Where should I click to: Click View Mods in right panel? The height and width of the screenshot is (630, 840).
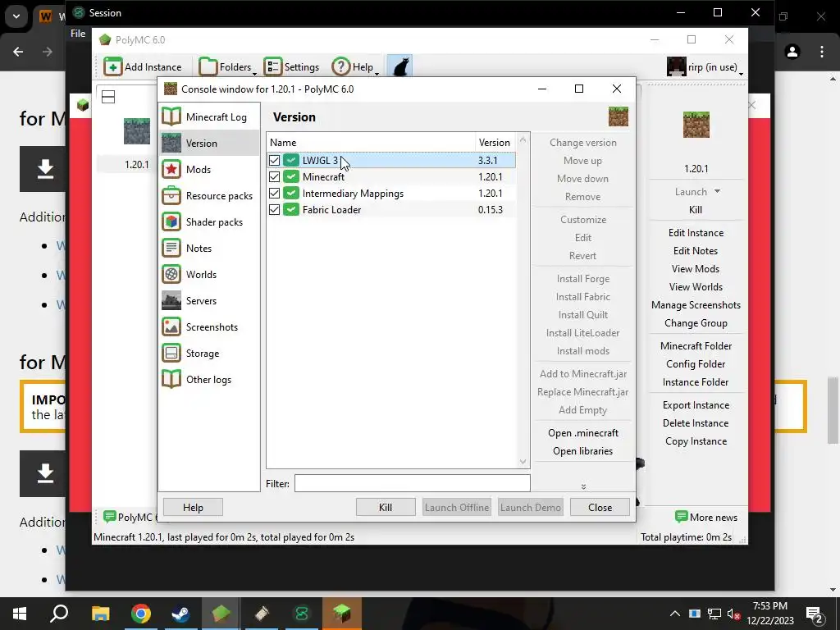(696, 269)
